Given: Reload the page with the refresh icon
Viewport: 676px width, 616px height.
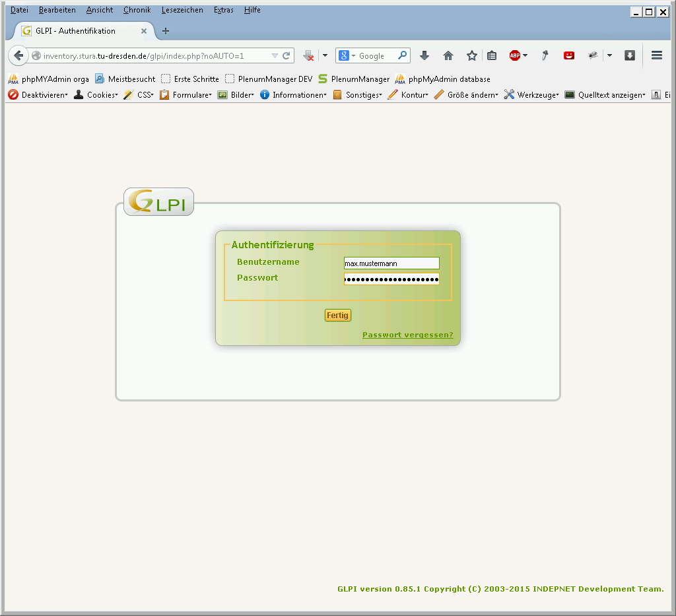Looking at the screenshot, I should (x=287, y=56).
